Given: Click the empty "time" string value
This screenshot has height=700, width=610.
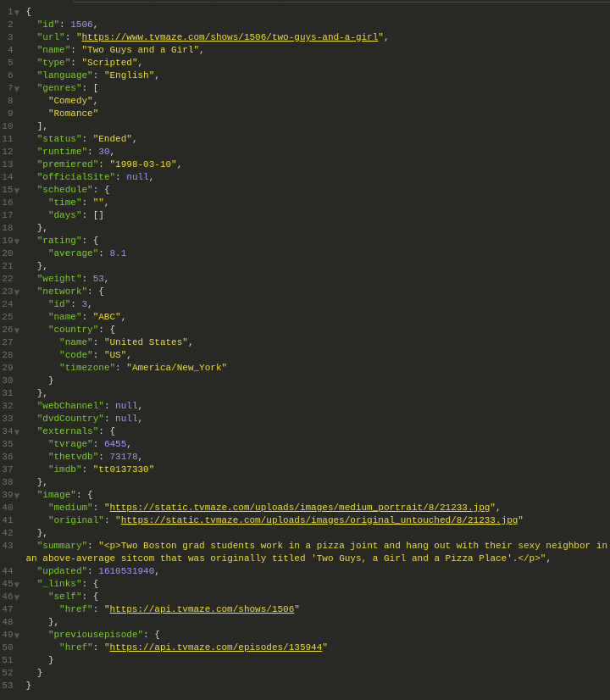Looking at the screenshot, I should point(98,203).
